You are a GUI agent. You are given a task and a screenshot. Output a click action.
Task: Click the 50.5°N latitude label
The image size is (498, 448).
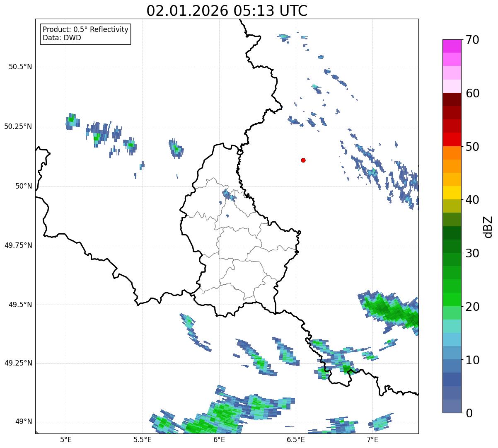point(20,67)
